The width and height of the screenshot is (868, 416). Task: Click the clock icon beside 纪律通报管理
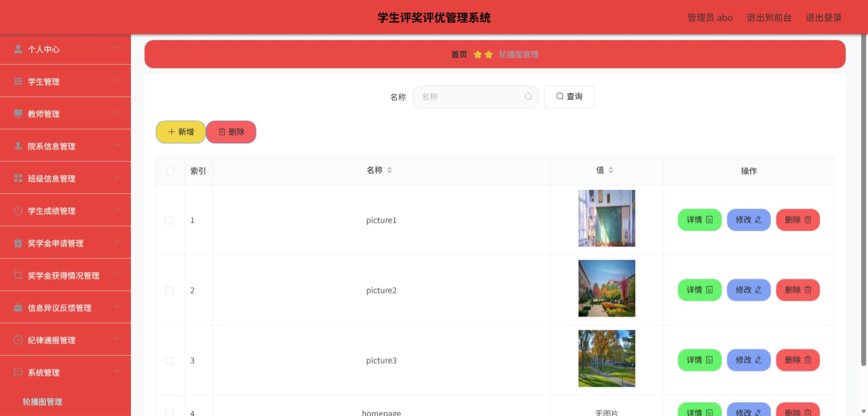pos(18,340)
